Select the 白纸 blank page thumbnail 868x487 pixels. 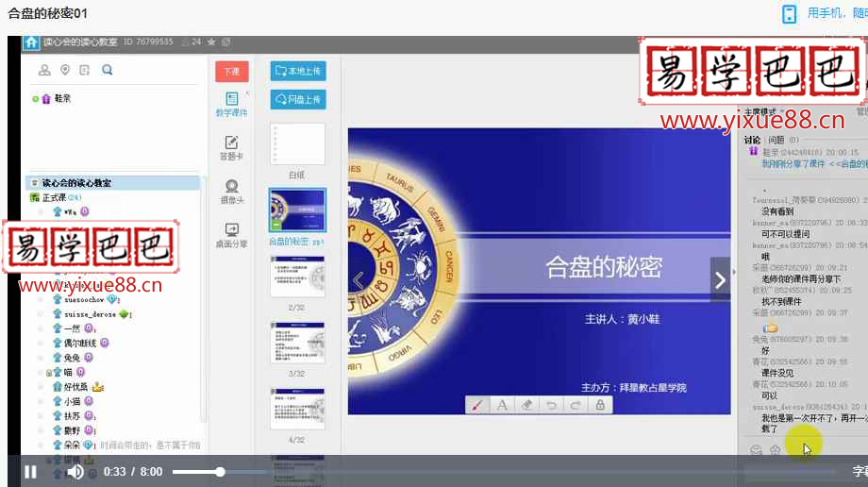click(297, 145)
